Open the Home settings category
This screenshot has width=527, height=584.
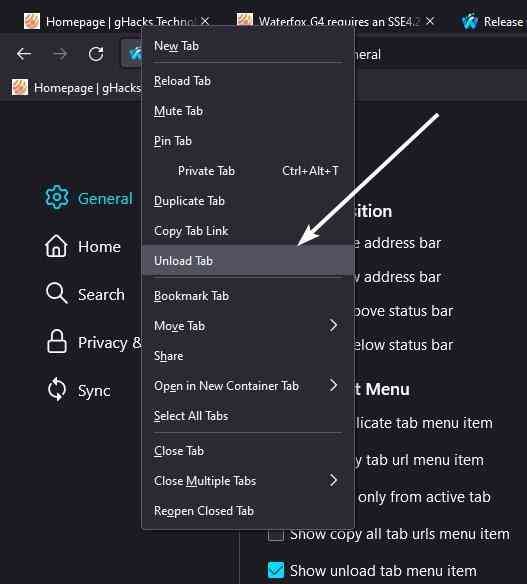[x=83, y=247]
